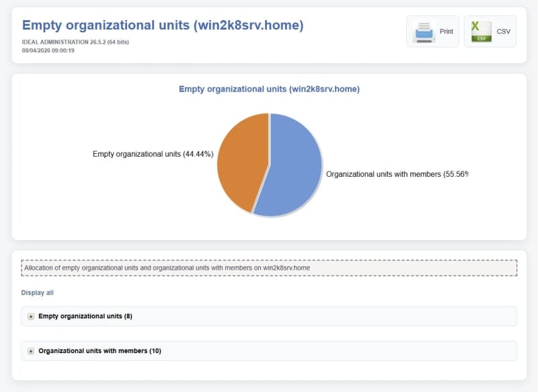The width and height of the screenshot is (538, 392).
Task: Click the Display all link
Action: (37, 292)
